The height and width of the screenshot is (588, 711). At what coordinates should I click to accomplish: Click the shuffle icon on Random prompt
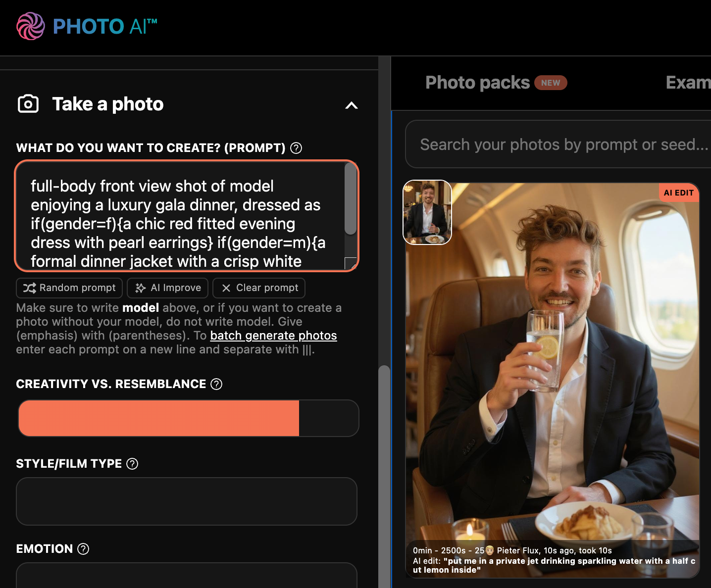(x=30, y=288)
